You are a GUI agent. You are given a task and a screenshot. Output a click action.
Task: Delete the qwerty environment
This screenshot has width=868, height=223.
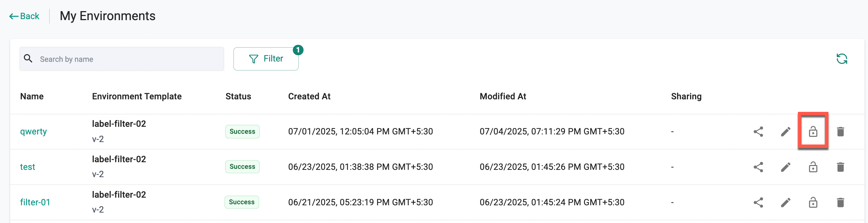[x=841, y=132]
